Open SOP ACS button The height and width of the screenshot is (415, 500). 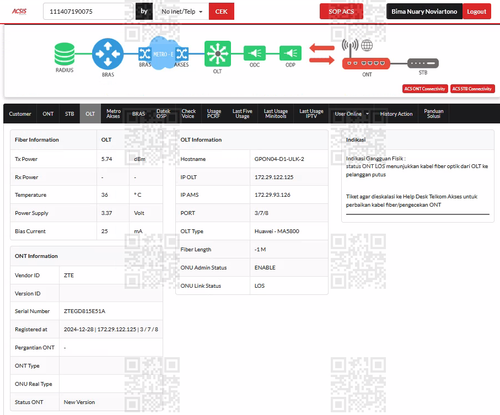341,11
